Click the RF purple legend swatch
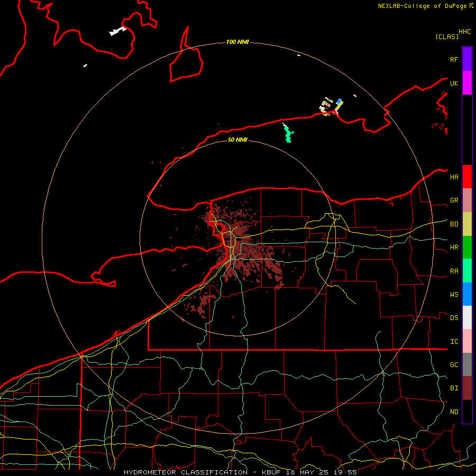This screenshot has width=476, height=476. pyautogui.click(x=467, y=59)
